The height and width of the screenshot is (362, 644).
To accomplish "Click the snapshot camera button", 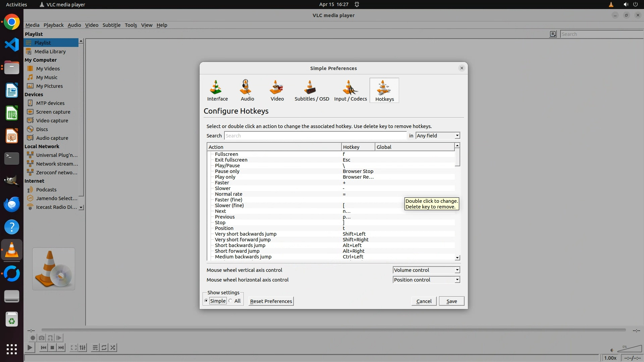I will click(41, 338).
